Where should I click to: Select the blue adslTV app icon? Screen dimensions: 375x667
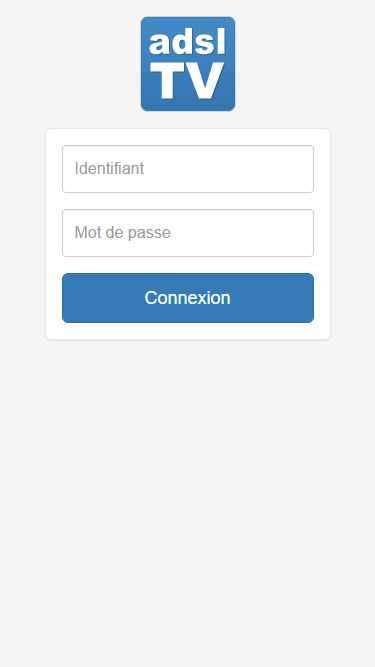click(188, 64)
